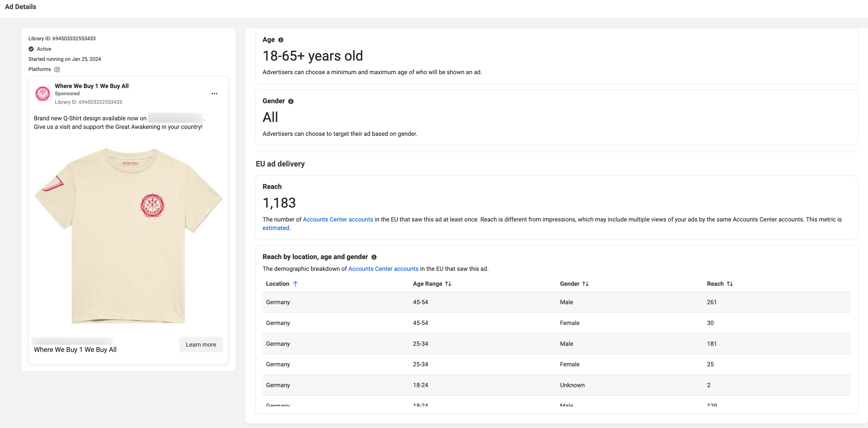Click the Instagram platform icon
This screenshot has height=428, width=868.
(x=57, y=69)
